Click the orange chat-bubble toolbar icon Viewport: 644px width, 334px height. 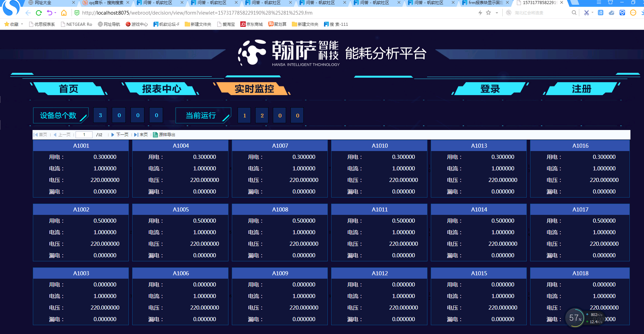[x=633, y=13]
